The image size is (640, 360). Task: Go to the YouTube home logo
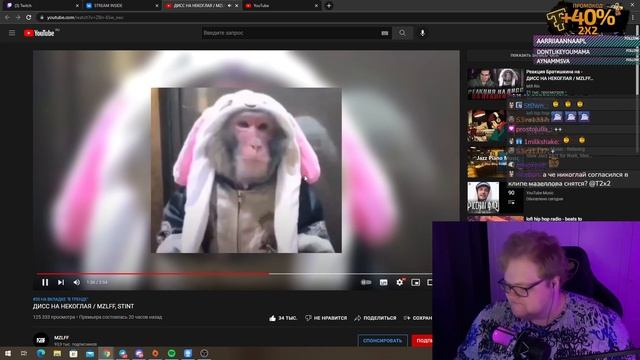point(39,33)
